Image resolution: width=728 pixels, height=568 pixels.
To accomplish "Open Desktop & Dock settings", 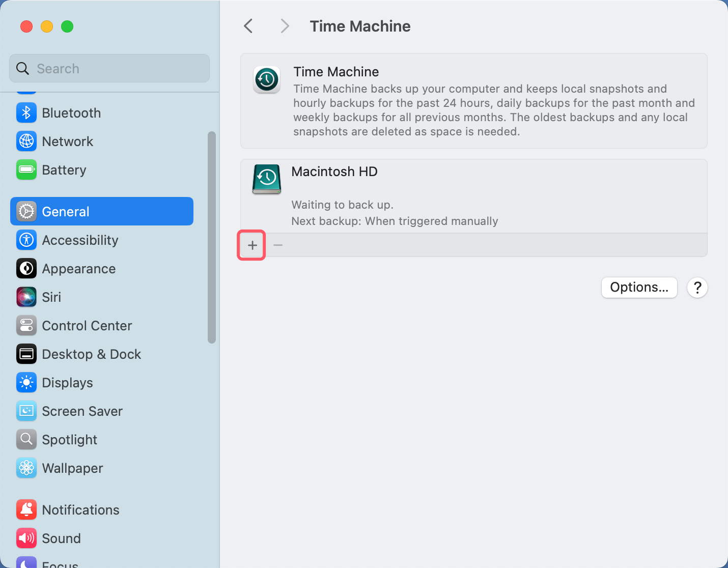I will click(x=92, y=354).
